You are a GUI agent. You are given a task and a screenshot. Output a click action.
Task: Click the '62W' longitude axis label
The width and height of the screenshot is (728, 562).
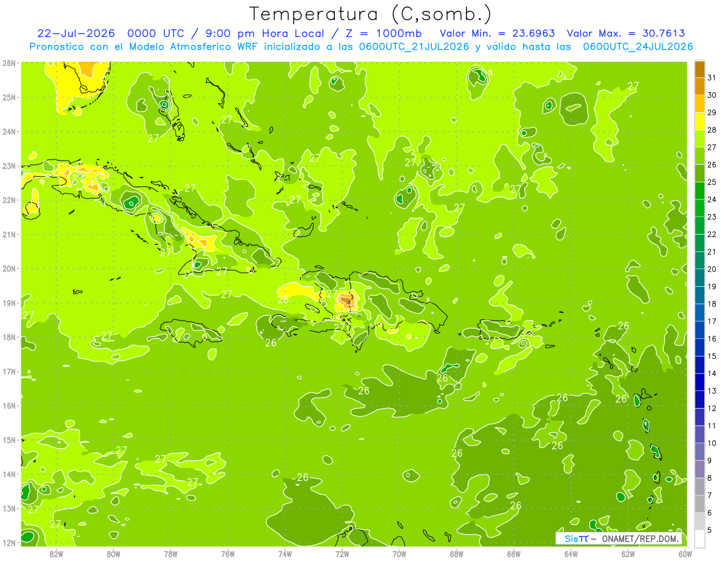[x=628, y=554]
